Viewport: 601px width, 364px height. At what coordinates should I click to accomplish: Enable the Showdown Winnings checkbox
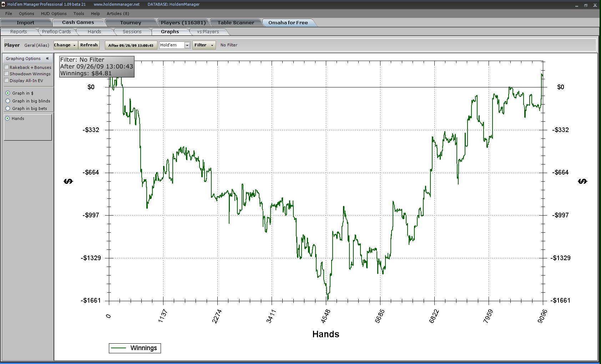(6, 74)
